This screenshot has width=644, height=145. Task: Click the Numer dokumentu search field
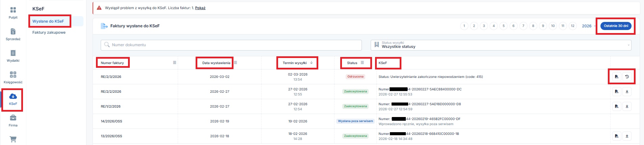(x=231, y=45)
